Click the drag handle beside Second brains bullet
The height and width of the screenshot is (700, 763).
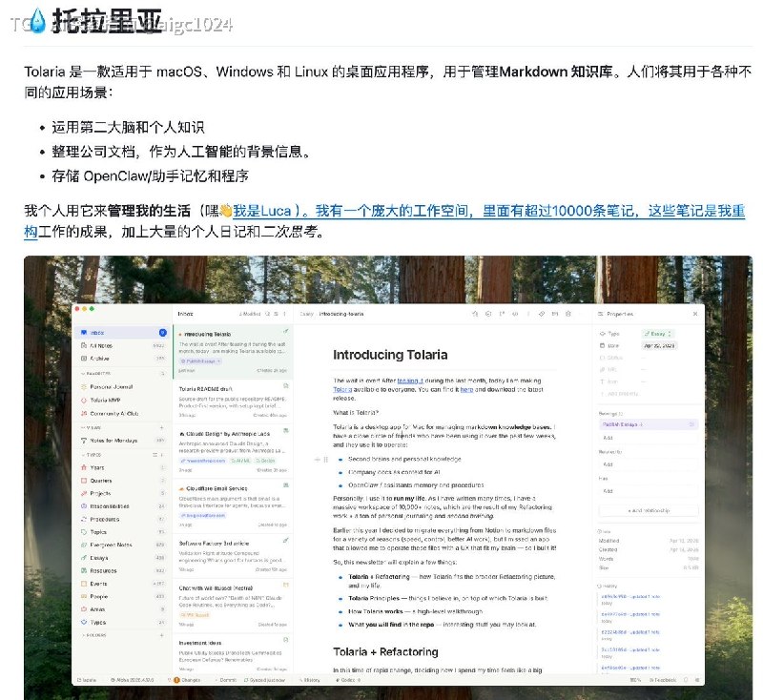click(325, 460)
